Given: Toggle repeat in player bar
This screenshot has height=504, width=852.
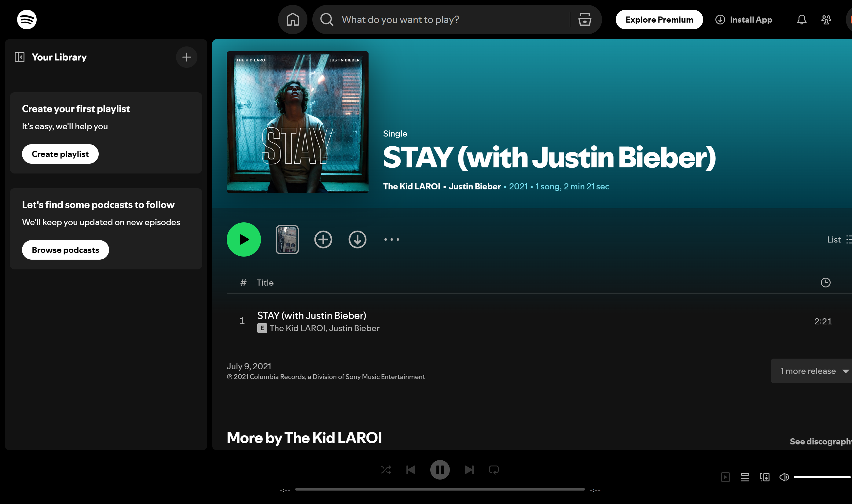Looking at the screenshot, I should (494, 470).
